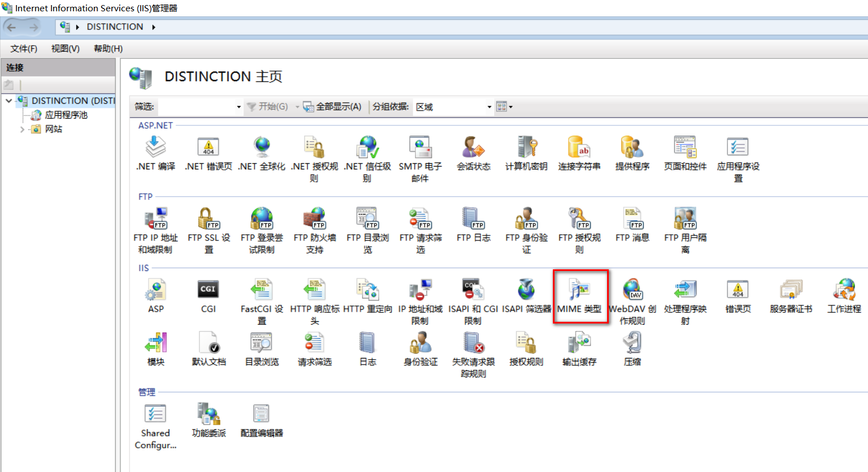868x472 pixels.
Task: Open HTTP 重定向 feature
Action: tap(368, 296)
